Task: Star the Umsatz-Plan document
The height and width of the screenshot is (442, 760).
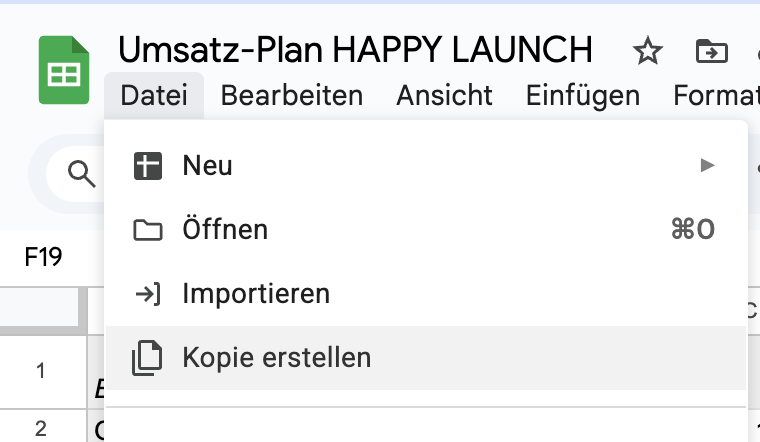Action: coord(648,52)
